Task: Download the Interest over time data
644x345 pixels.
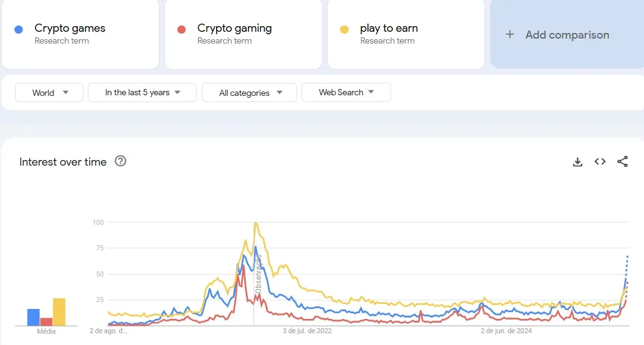Action: tap(577, 162)
